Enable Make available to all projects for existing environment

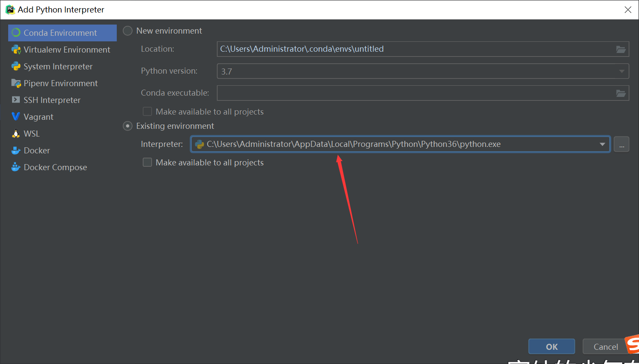[147, 162]
